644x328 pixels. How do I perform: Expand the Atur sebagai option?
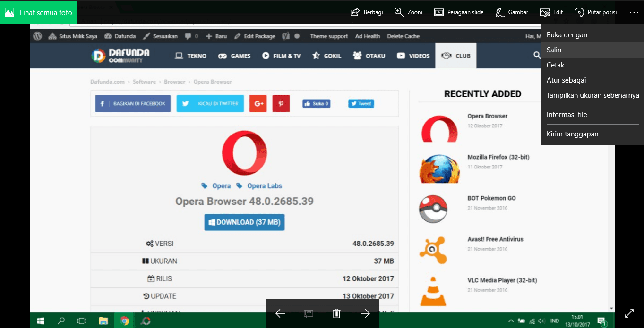[566, 80]
